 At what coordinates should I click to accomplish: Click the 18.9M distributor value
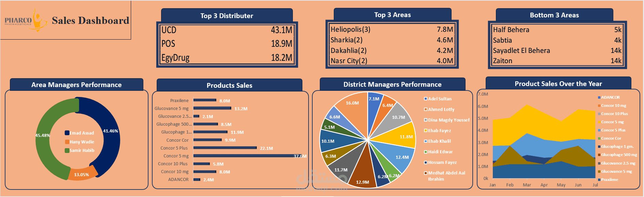pos(281,44)
